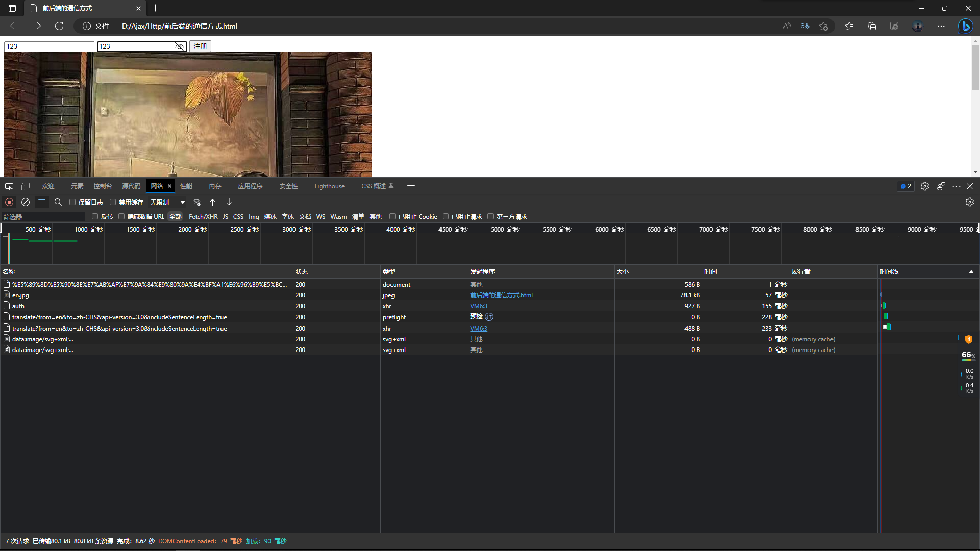
Task: Click import HAR upload arrow
Action: 213,202
